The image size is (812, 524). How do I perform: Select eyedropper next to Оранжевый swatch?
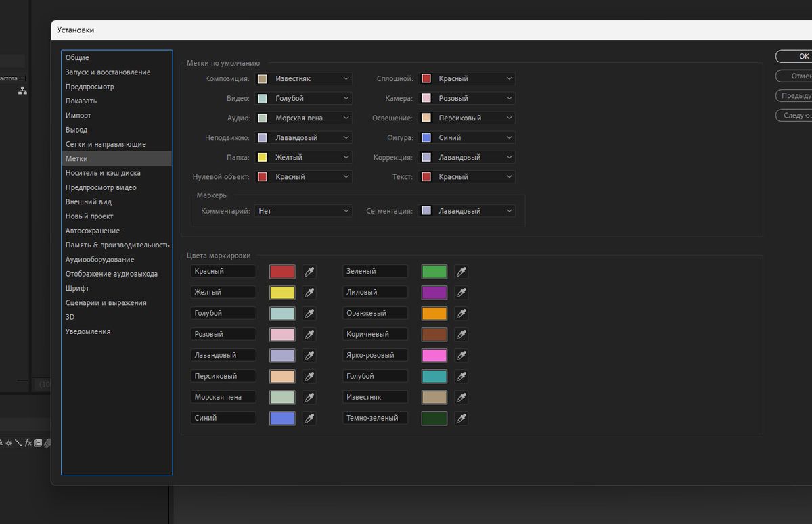click(x=461, y=314)
